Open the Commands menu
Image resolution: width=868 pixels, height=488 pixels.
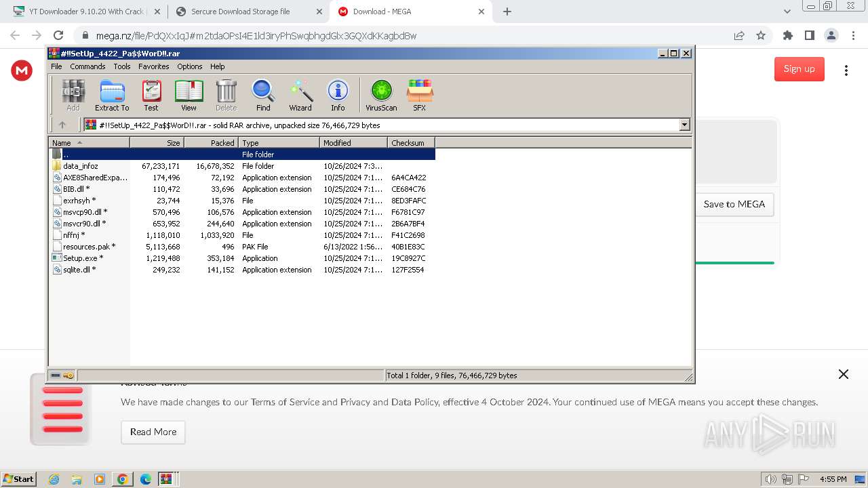(x=87, y=66)
